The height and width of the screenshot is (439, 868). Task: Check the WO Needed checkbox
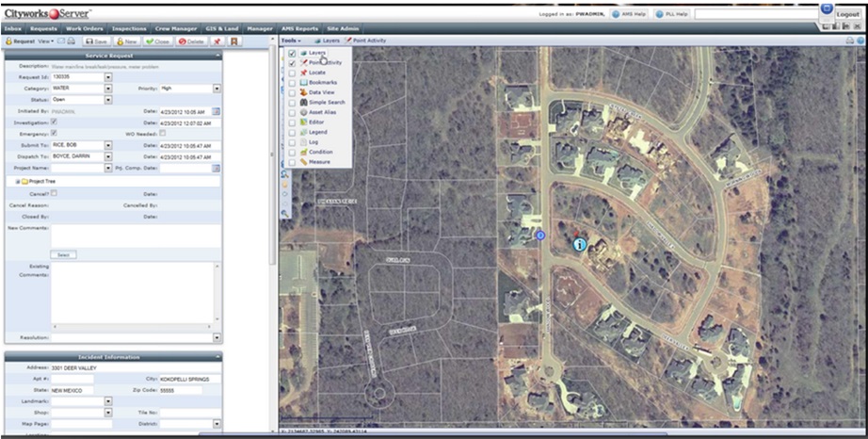(x=162, y=133)
